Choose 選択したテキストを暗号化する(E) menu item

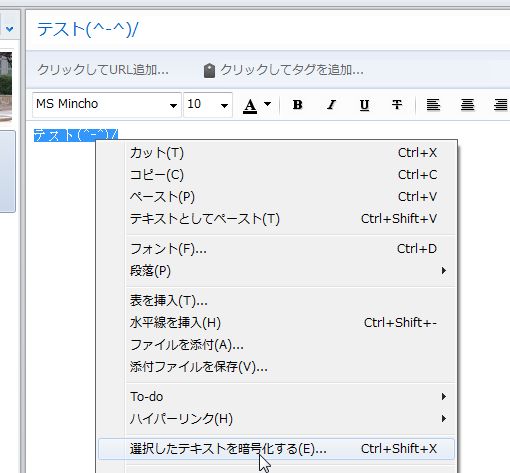276,449
